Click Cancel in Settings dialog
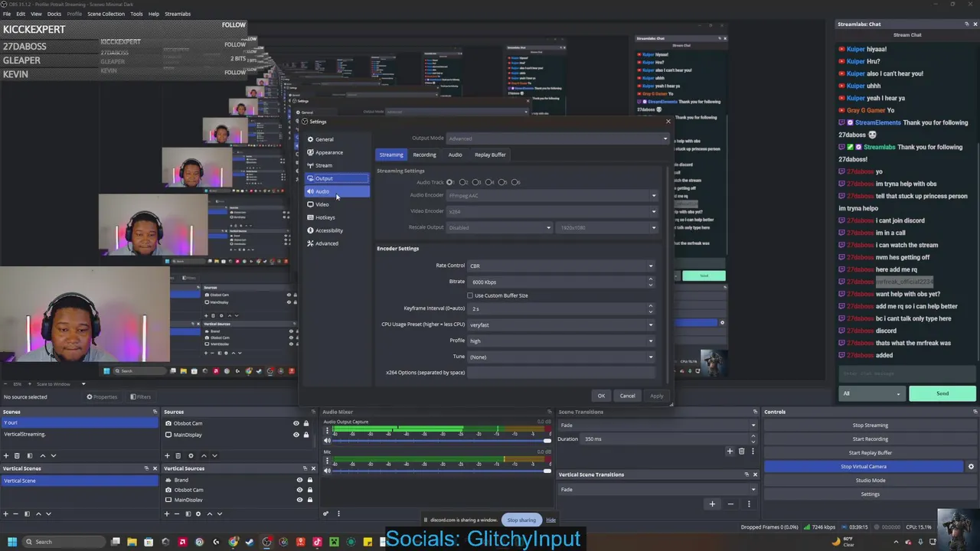980x551 pixels. tap(627, 396)
